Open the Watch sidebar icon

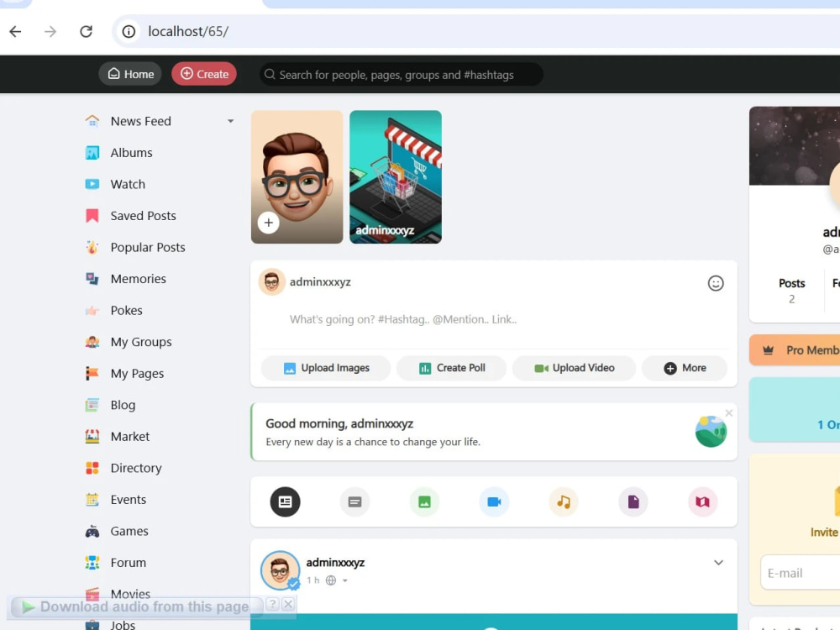pyautogui.click(x=92, y=184)
